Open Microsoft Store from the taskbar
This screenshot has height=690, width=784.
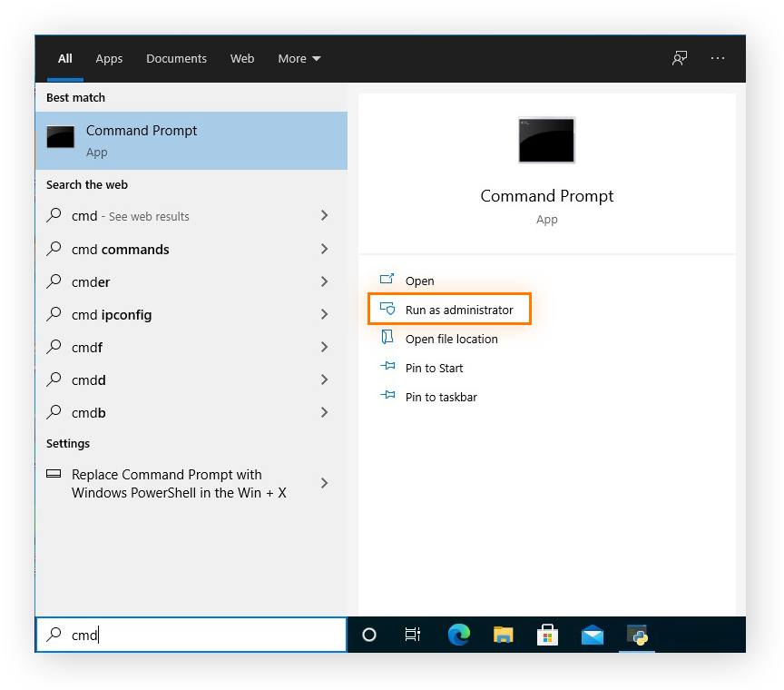click(x=547, y=635)
